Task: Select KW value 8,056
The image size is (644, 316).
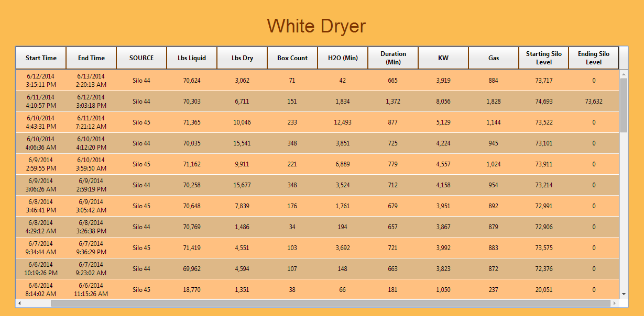Action: tap(443, 101)
